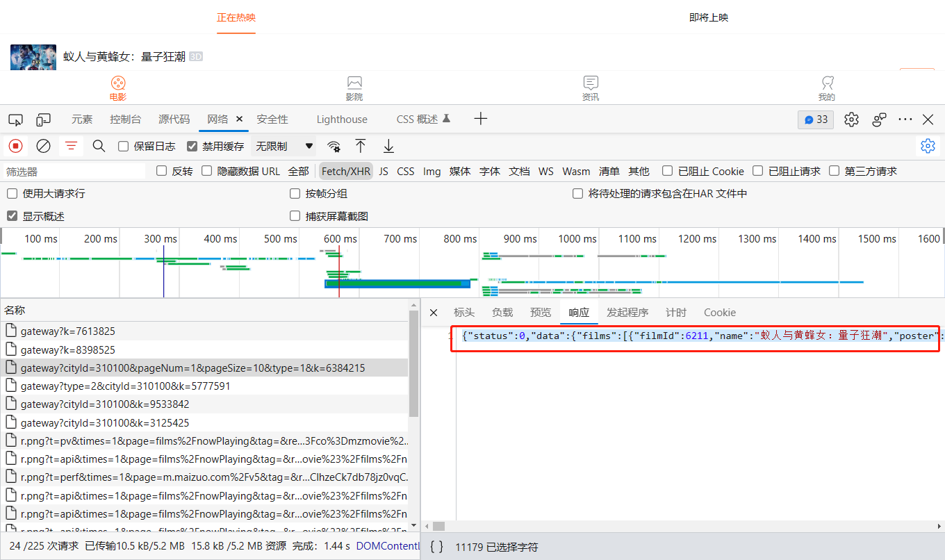Open the 33 issues counter
The width and height of the screenshot is (945, 560).
click(x=816, y=120)
